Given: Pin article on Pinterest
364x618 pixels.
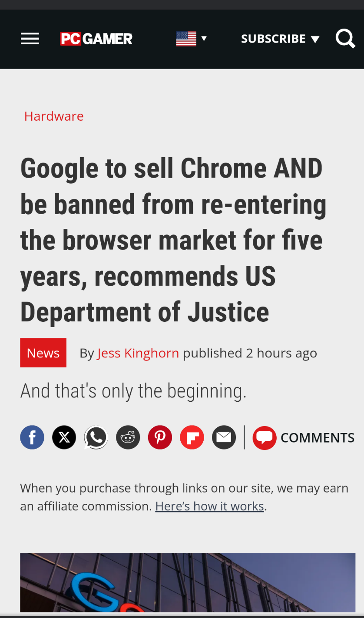Looking at the screenshot, I should coord(160,437).
